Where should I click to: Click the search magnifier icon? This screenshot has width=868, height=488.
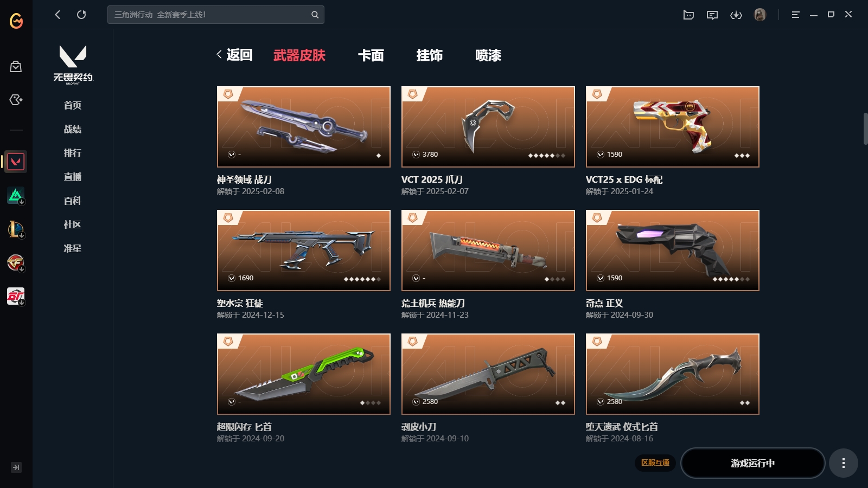click(x=315, y=15)
